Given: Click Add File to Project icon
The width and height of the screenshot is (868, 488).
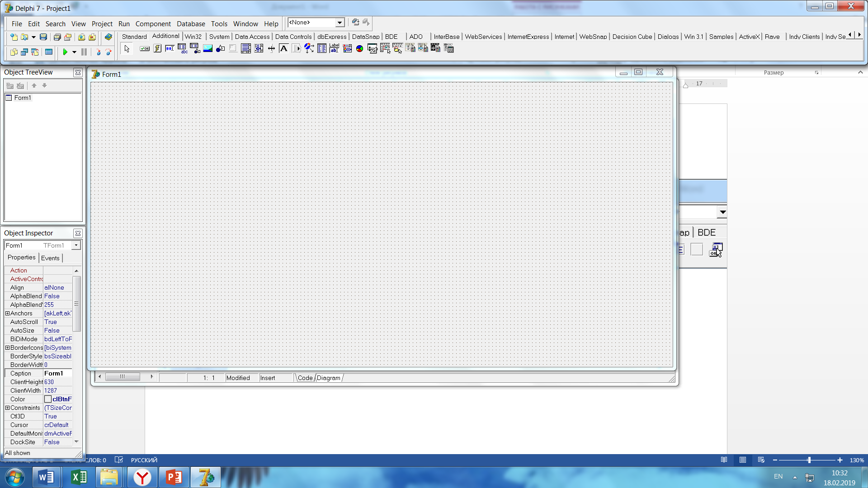Looking at the screenshot, I should [81, 37].
